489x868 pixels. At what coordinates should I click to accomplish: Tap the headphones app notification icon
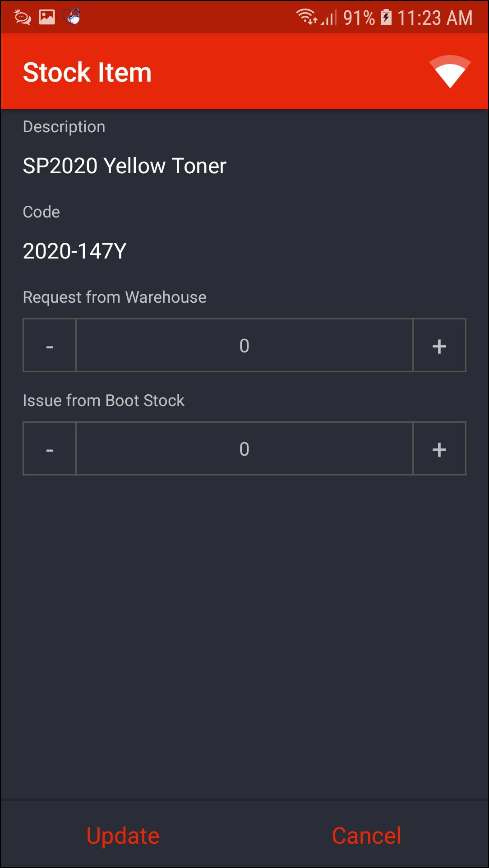(x=72, y=17)
